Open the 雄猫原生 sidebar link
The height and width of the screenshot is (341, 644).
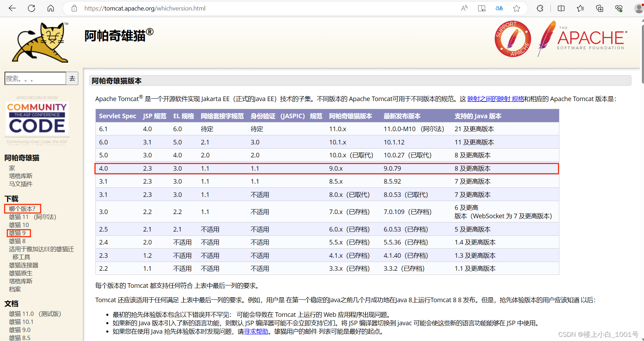point(21,273)
